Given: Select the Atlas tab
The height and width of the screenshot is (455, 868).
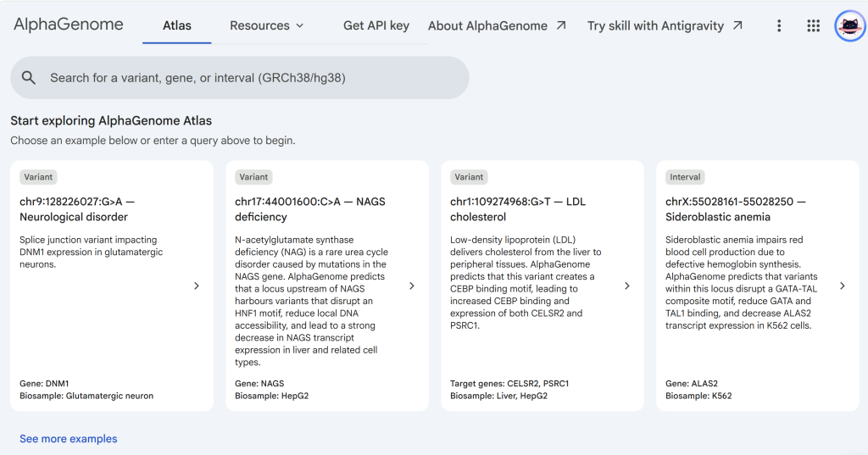Looking at the screenshot, I should click(x=177, y=25).
